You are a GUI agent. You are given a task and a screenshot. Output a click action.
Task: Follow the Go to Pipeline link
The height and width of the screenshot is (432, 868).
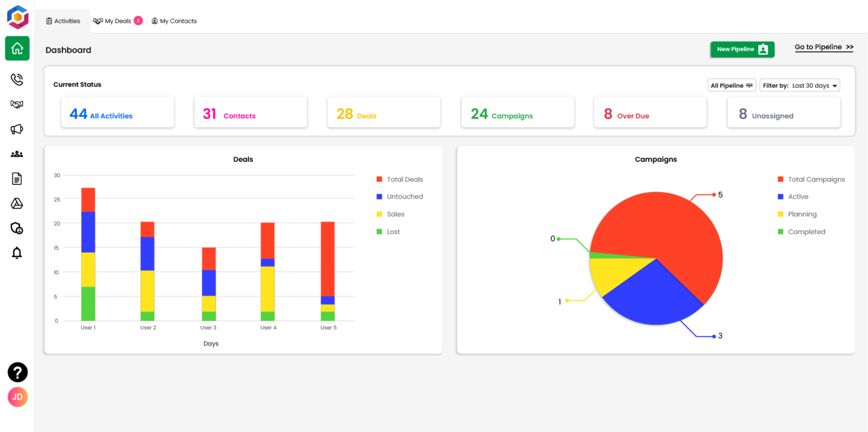[x=823, y=47]
